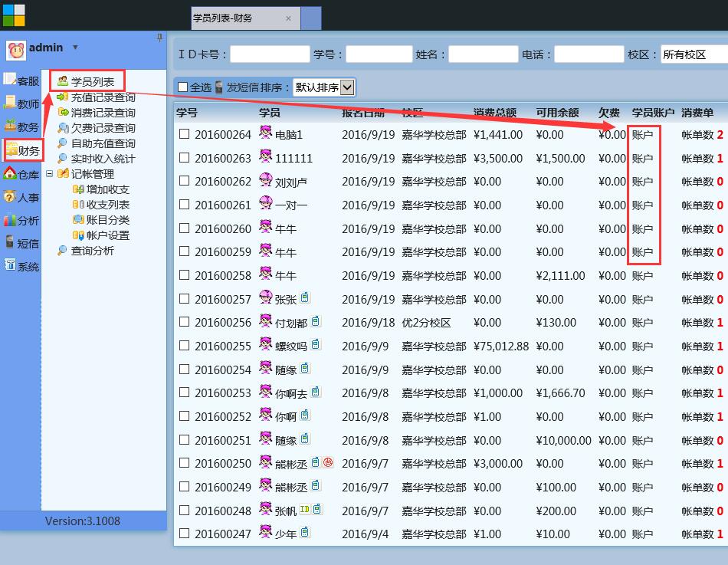
Task: Expand the admin user dropdown arrow
Action: (75, 48)
